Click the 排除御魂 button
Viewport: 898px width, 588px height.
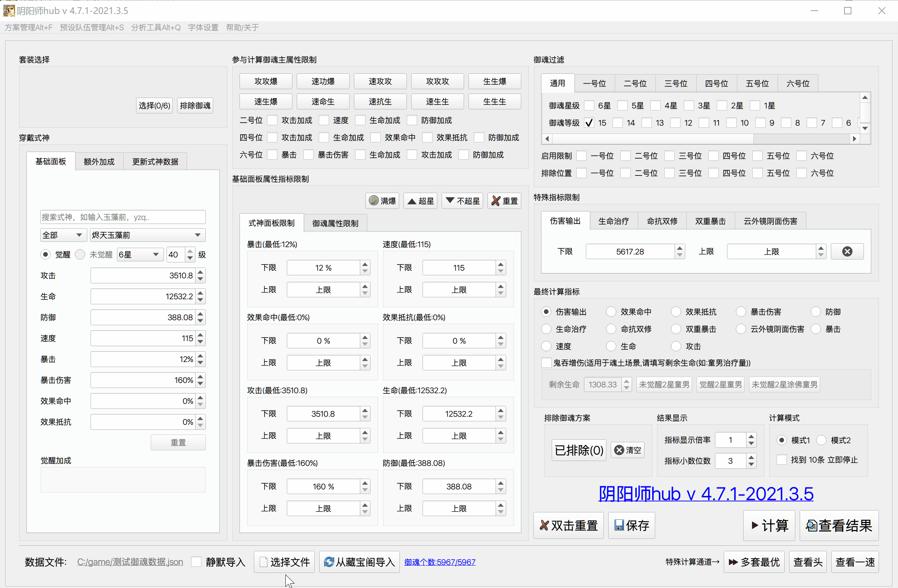click(x=195, y=105)
